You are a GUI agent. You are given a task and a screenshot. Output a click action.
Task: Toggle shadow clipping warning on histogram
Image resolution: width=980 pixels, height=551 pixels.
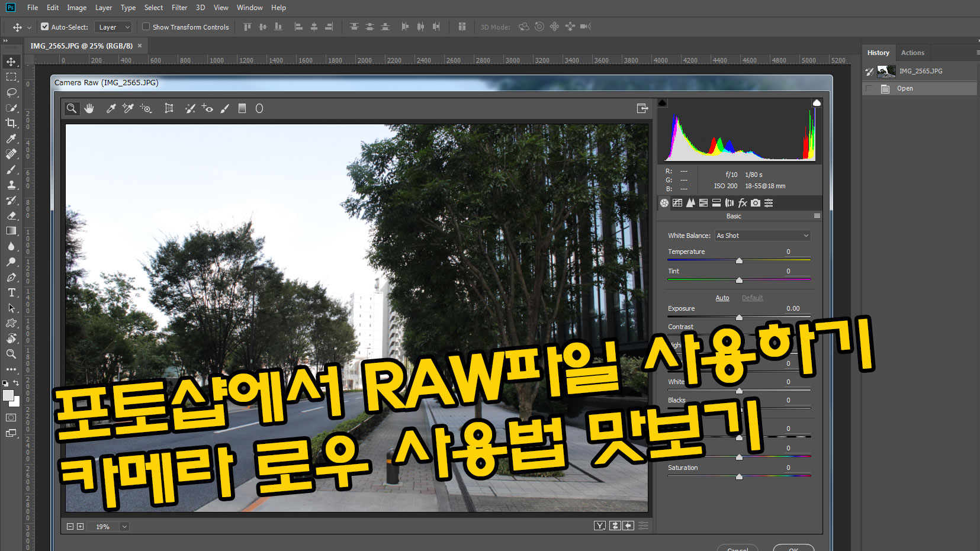pos(663,102)
